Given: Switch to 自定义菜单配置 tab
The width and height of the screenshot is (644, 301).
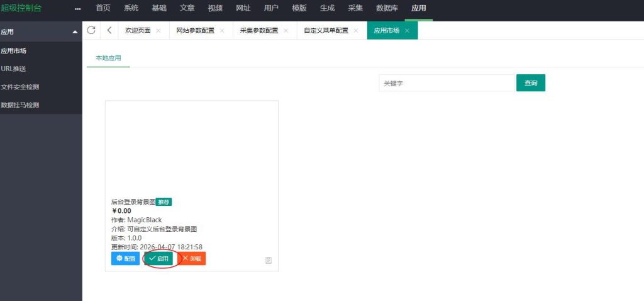Looking at the screenshot, I should click(x=326, y=30).
